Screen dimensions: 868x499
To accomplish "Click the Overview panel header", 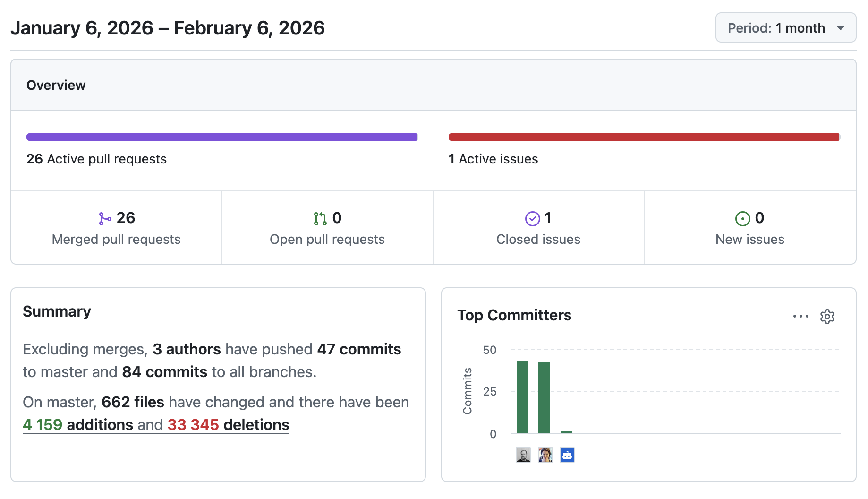I will click(x=56, y=85).
